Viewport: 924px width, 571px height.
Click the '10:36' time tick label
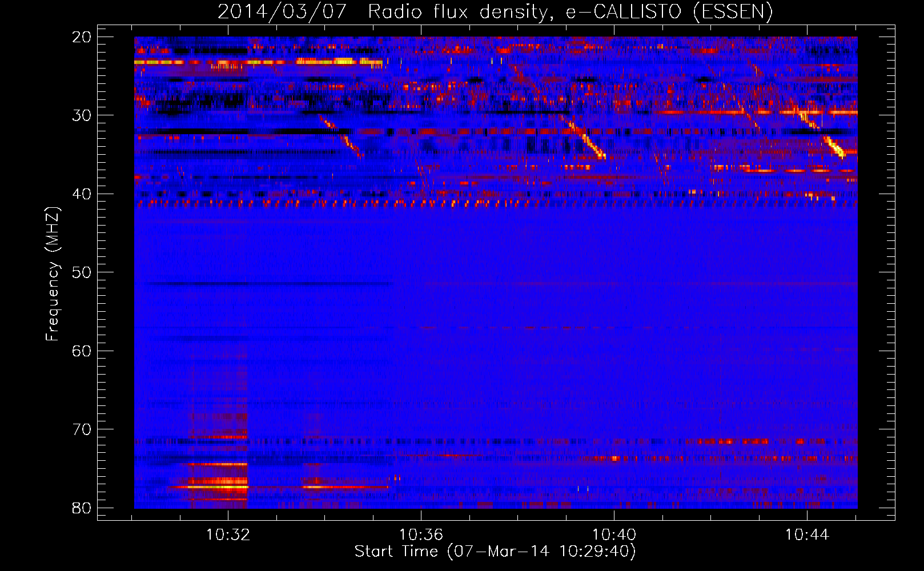(421, 535)
